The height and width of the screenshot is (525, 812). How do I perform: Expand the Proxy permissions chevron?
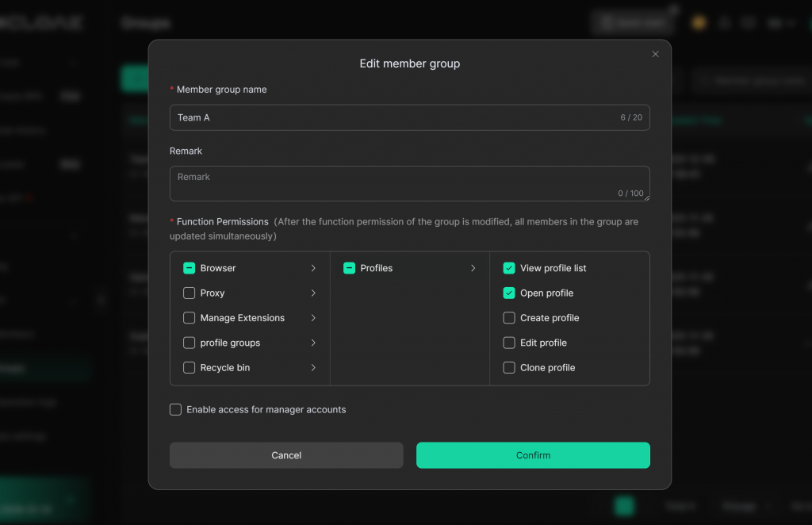pyautogui.click(x=313, y=293)
